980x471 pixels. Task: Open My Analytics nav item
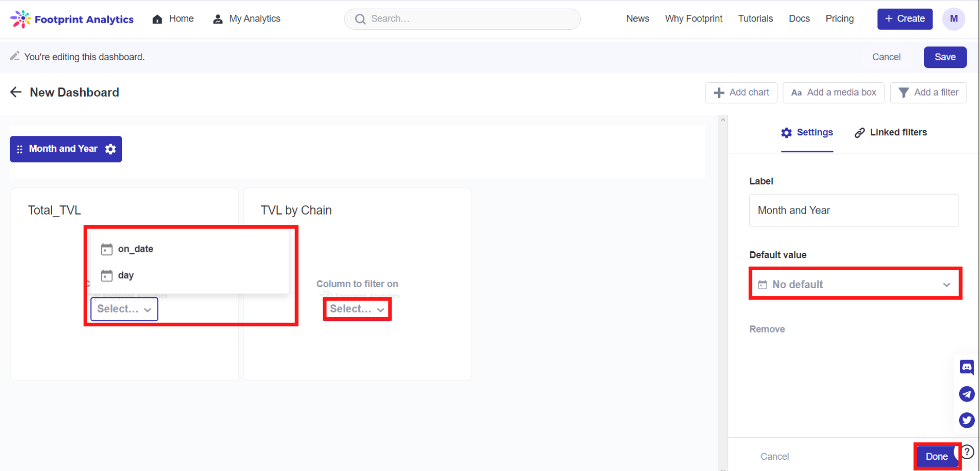pos(247,19)
